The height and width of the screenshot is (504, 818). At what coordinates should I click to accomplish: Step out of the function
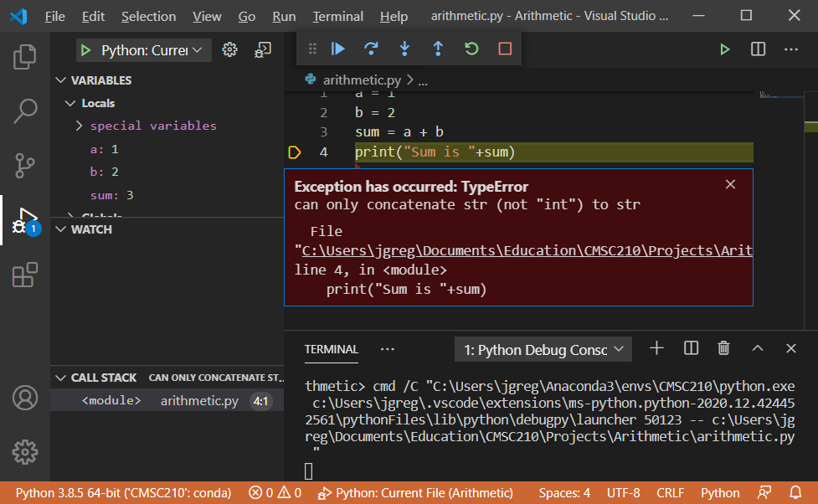point(438,49)
